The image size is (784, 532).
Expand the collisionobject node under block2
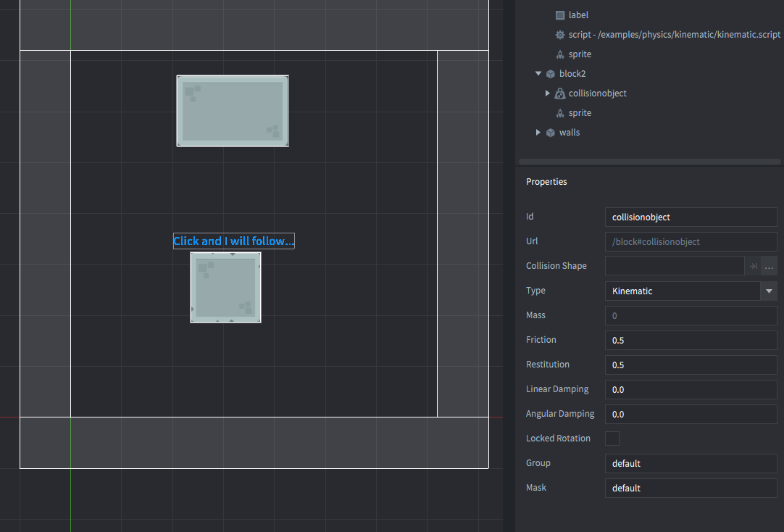click(548, 93)
